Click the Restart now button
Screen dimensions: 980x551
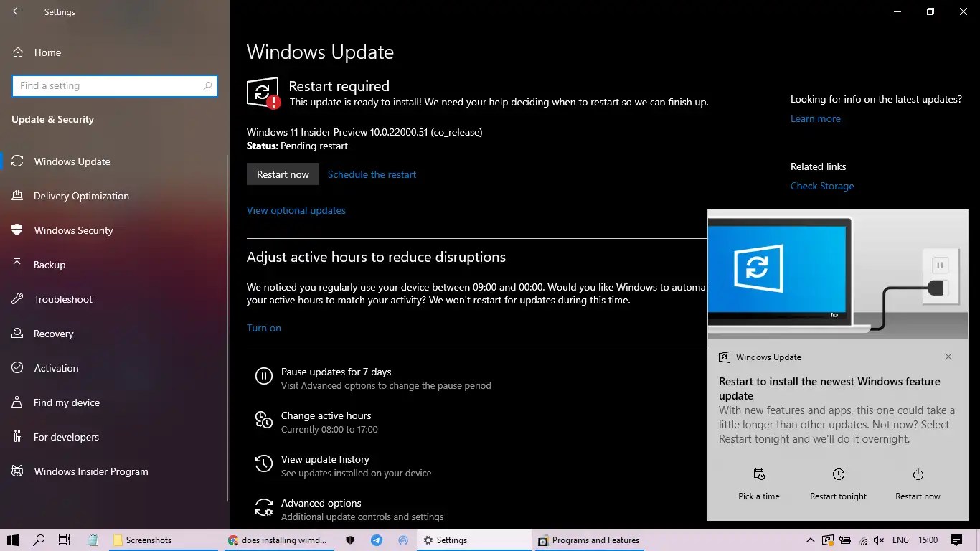pyautogui.click(x=283, y=174)
